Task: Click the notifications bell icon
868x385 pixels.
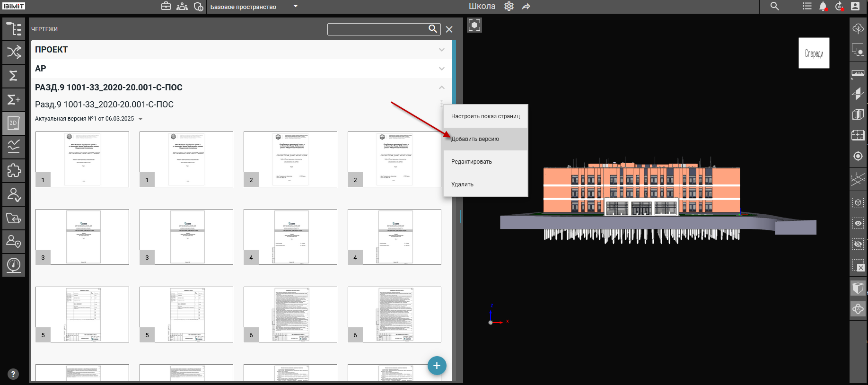Action: point(823,7)
